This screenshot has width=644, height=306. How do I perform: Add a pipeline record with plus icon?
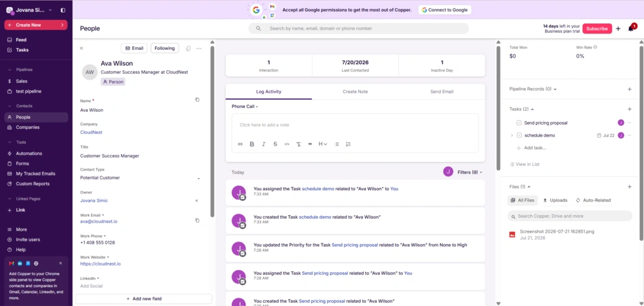click(x=629, y=89)
